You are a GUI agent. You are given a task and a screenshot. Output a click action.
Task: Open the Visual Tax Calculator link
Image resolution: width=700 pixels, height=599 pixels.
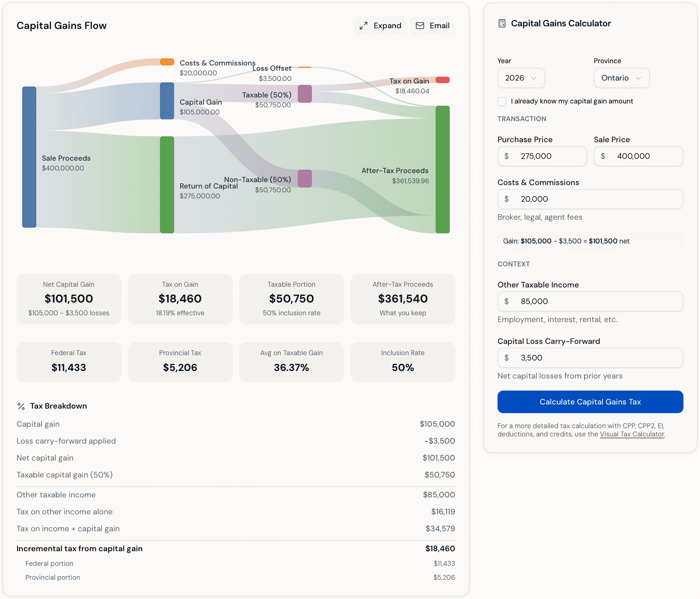(632, 434)
